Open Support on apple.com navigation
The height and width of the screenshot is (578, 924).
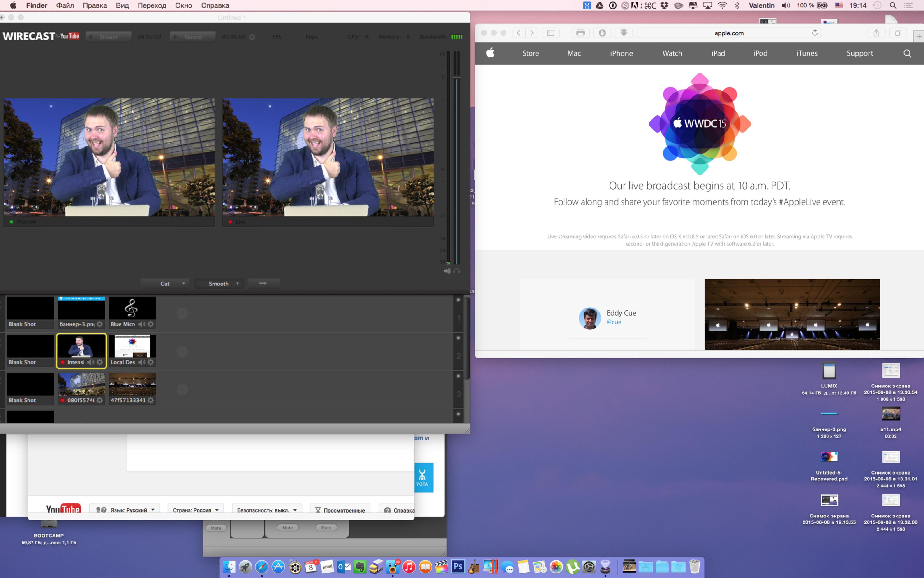pos(859,53)
